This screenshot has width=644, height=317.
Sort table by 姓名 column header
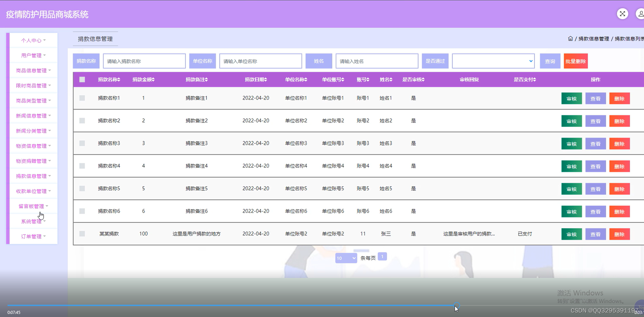pos(386,79)
